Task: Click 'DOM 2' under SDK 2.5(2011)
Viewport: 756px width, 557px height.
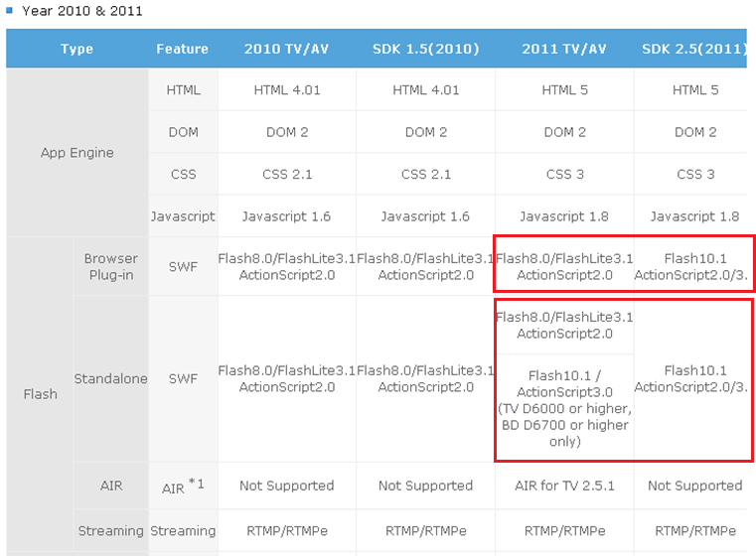Action: [695, 132]
